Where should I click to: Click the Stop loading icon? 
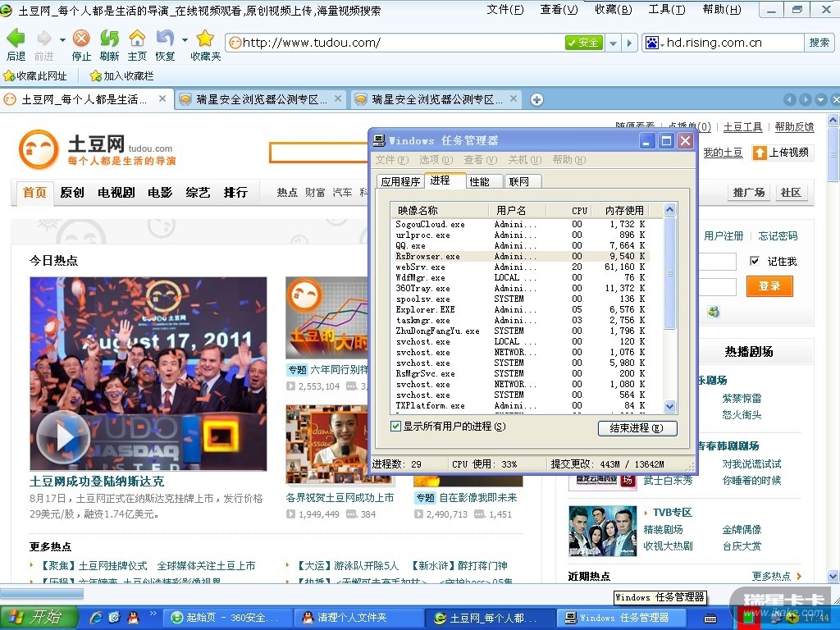pyautogui.click(x=81, y=38)
